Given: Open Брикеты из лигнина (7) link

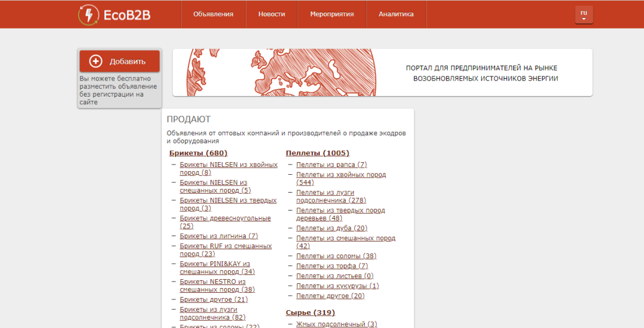Looking at the screenshot, I should 219,236.
